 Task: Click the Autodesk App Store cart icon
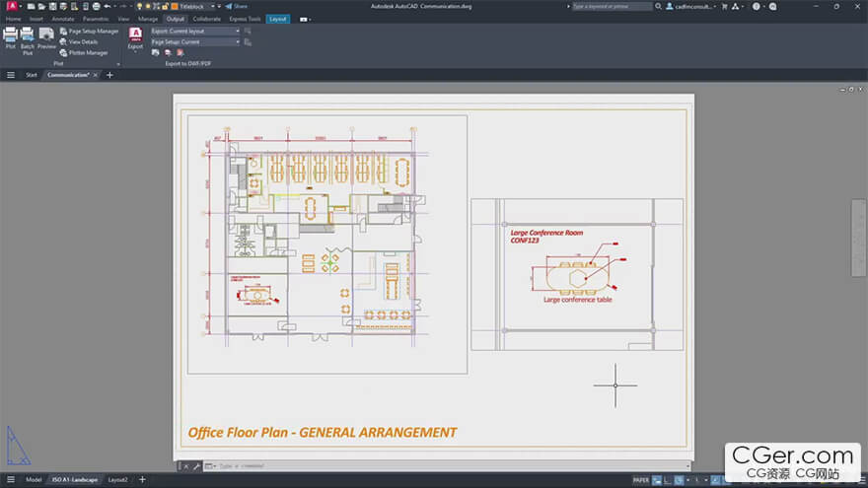(724, 7)
